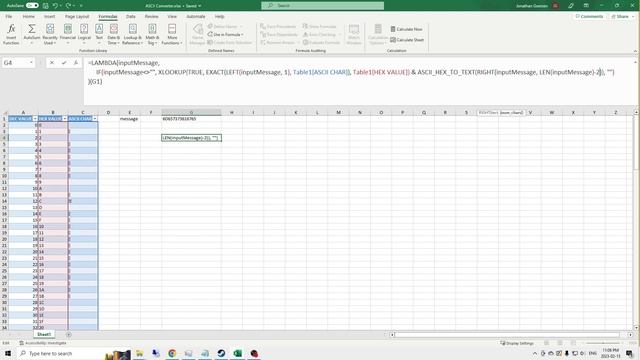The height and width of the screenshot is (360, 640).
Task: Open Display Settings in status bar
Action: (517, 343)
